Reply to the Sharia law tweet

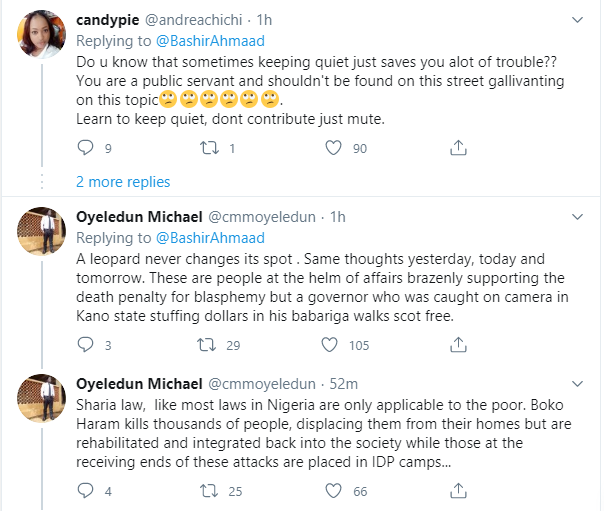85,491
